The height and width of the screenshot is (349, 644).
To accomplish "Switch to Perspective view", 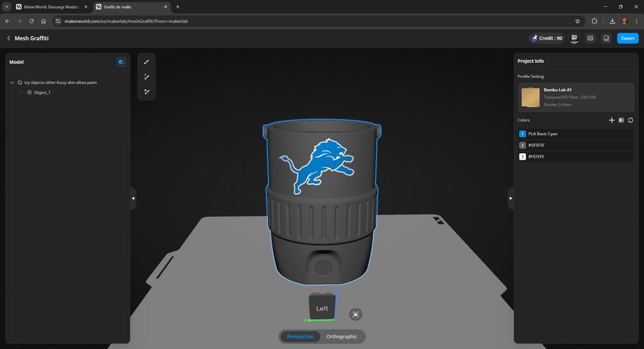I will (x=300, y=336).
